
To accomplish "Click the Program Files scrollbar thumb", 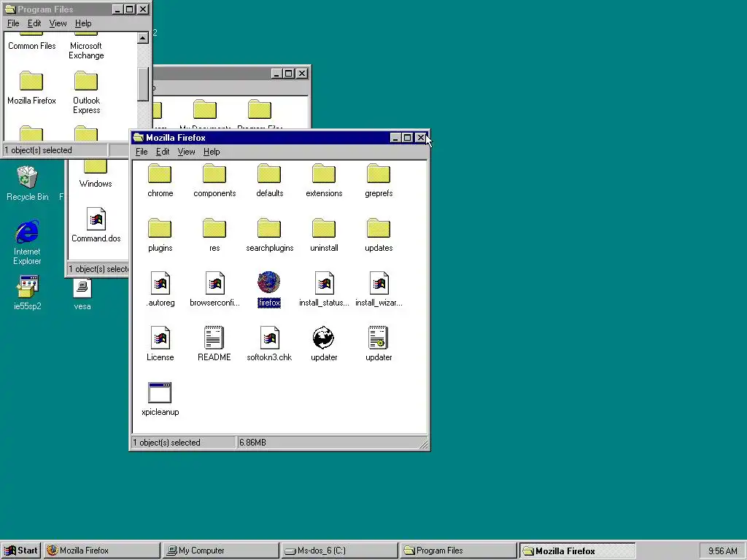I will 143,85.
